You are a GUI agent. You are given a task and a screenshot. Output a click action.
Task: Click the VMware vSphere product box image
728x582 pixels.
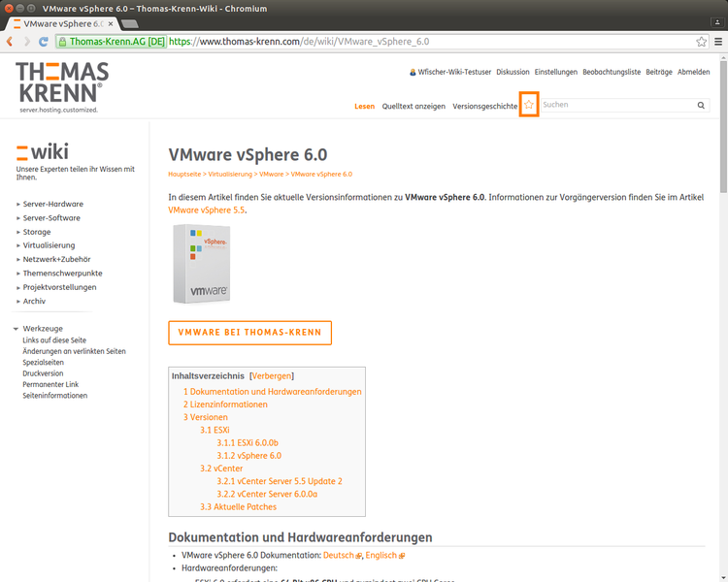[x=202, y=264]
